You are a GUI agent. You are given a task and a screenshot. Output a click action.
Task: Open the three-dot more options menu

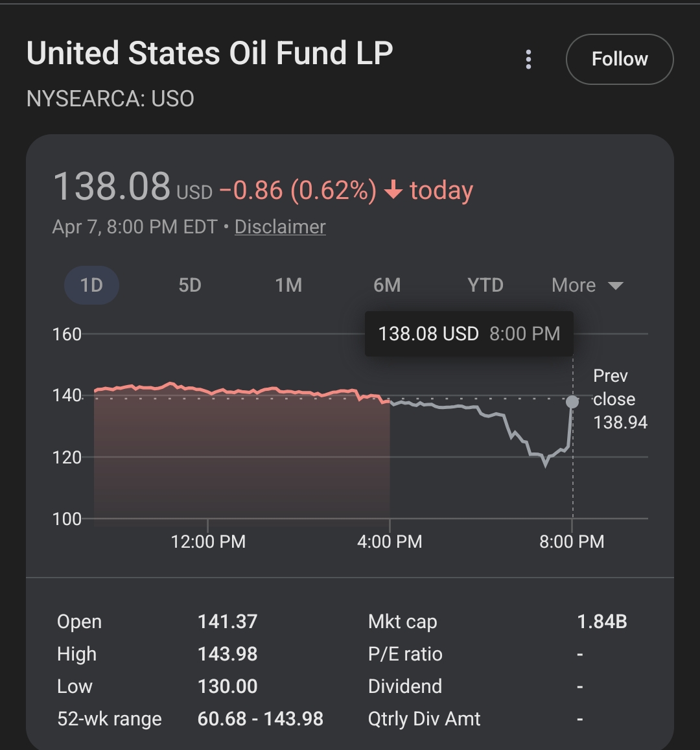pyautogui.click(x=529, y=60)
